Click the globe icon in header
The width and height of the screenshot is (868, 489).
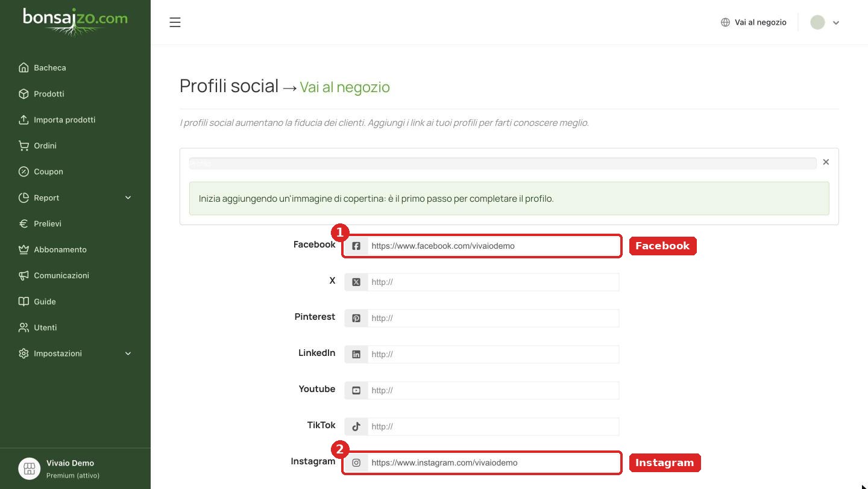pyautogui.click(x=725, y=22)
